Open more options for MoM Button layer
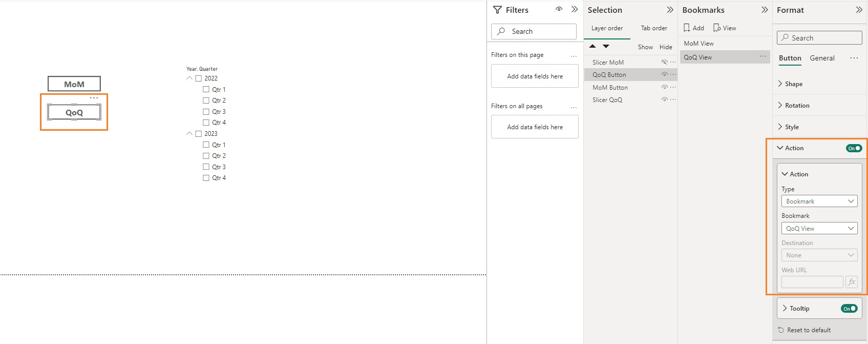Screen dimensions: 868x344 (673, 87)
